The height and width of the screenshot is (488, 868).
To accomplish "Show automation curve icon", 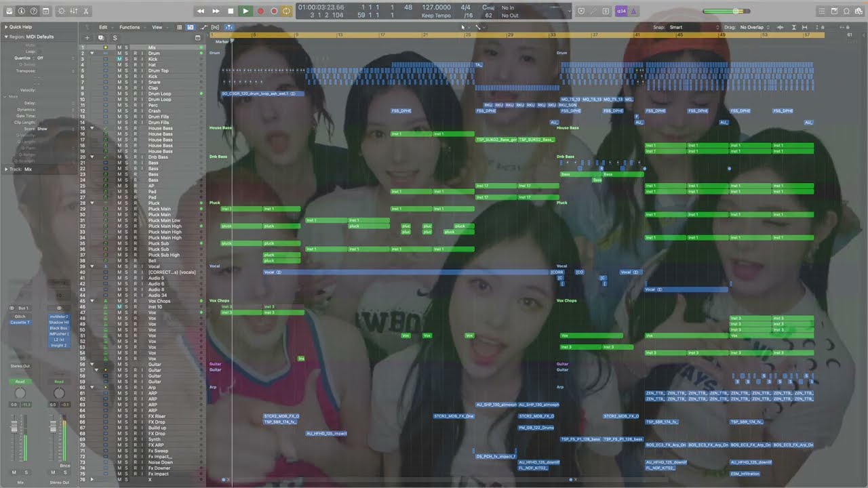I will point(204,27).
